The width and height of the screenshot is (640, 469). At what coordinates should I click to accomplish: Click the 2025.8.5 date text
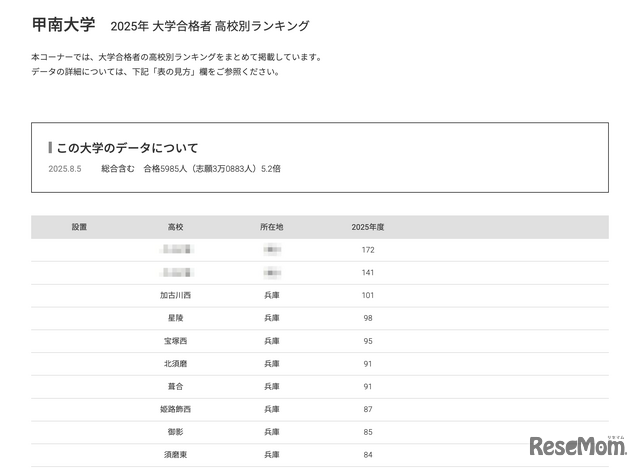click(x=63, y=169)
